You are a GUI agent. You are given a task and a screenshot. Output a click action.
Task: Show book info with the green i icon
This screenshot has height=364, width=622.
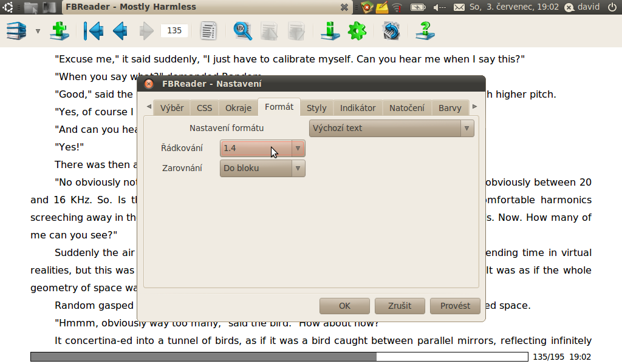click(x=330, y=31)
